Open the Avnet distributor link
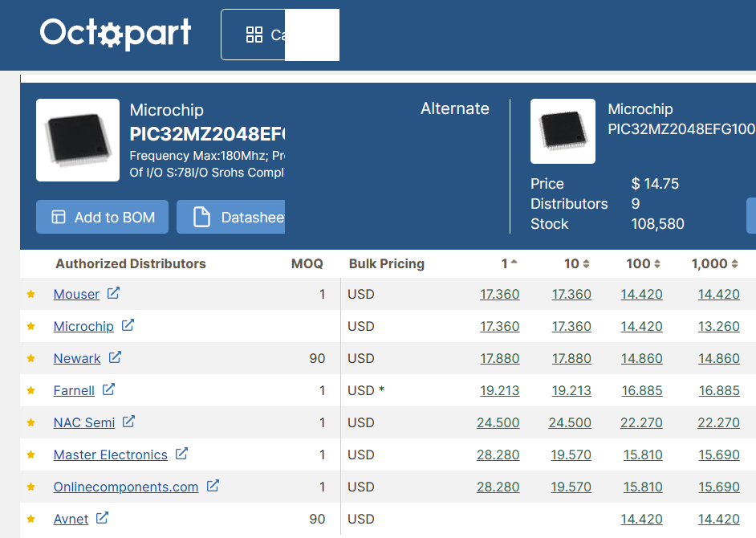 tap(71, 520)
